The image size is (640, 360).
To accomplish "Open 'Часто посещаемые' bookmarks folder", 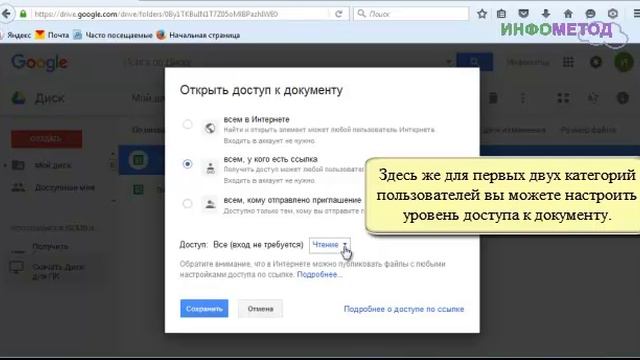I will (113, 35).
